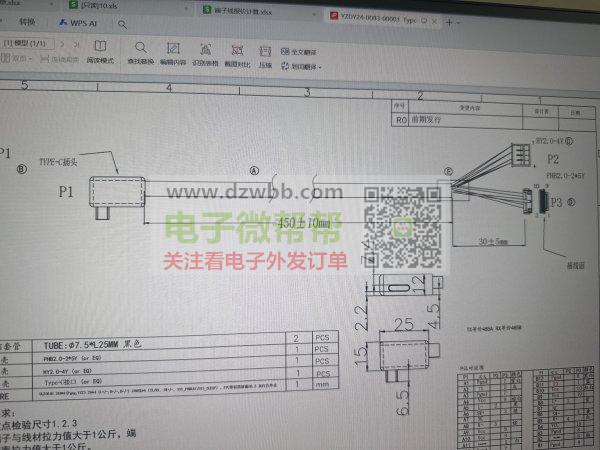This screenshot has height=450, width=600.
Task: Click the P3 connector label
Action: click(556, 202)
